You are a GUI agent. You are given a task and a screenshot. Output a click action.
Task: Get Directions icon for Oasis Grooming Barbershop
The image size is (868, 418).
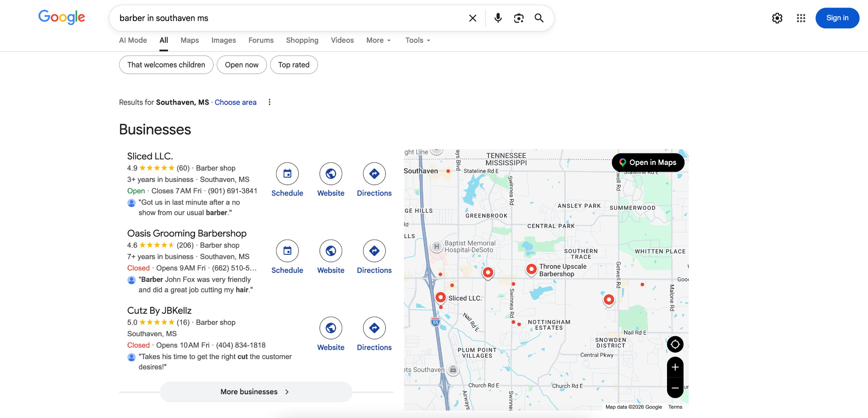(x=374, y=251)
